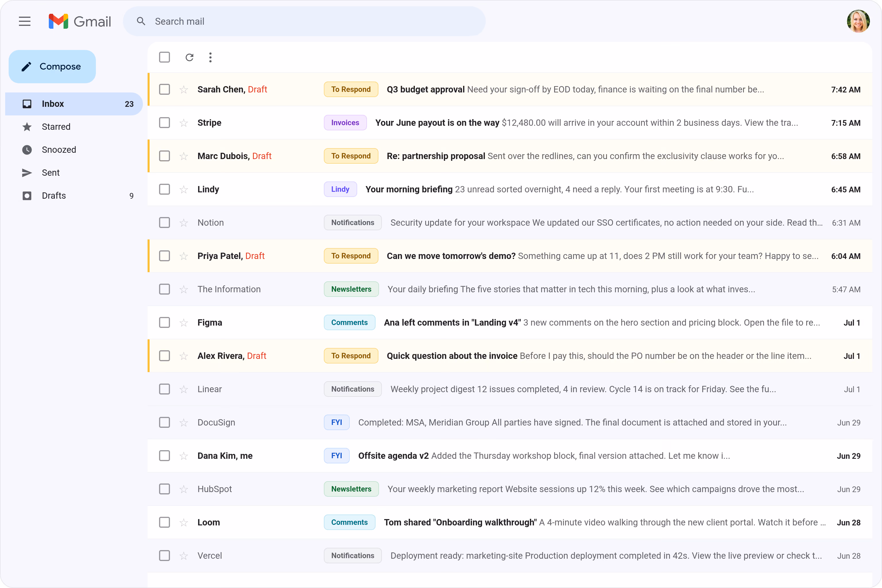Click FYI label on DocuSign email
882x588 pixels.
(337, 423)
